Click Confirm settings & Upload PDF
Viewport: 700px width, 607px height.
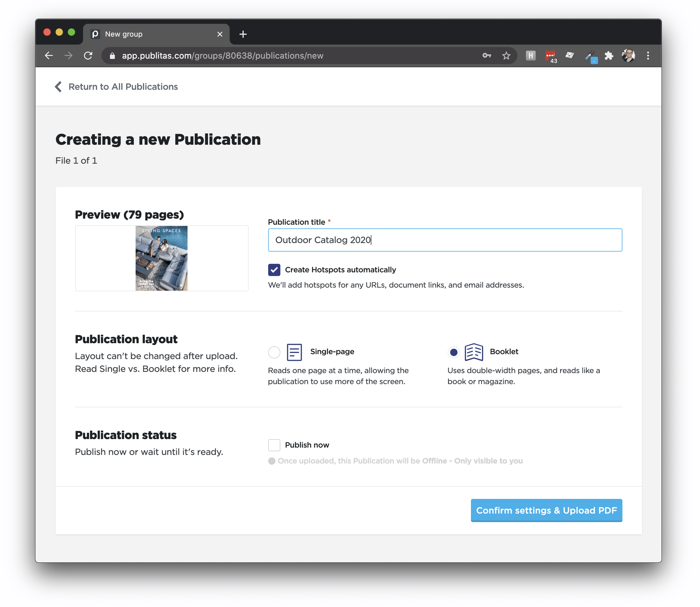[546, 511]
